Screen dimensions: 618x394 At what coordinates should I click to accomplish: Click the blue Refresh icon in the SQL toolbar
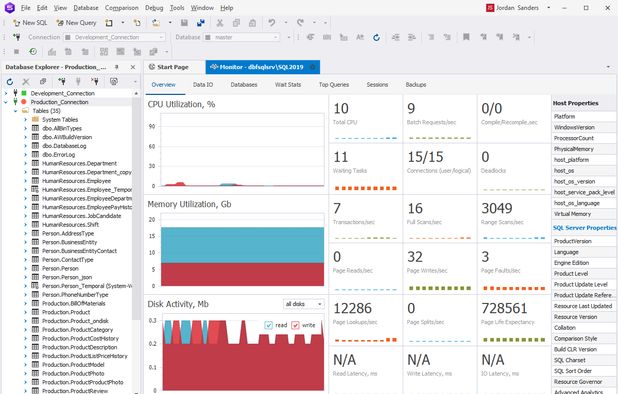tap(376, 37)
